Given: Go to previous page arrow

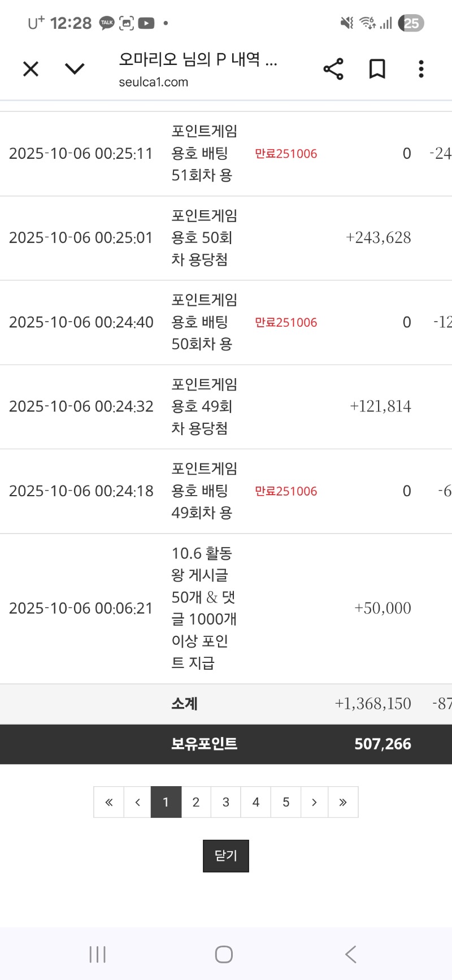Looking at the screenshot, I should coord(137,802).
